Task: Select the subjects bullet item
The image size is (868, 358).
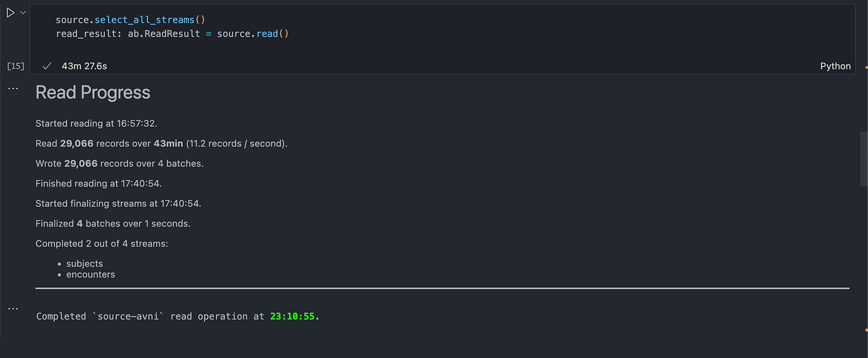Action: pyautogui.click(x=84, y=263)
